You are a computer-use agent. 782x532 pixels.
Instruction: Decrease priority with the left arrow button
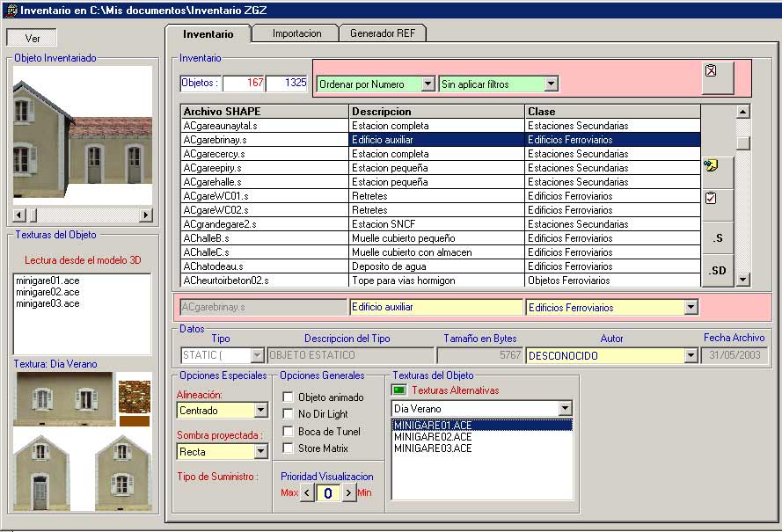pos(307,493)
